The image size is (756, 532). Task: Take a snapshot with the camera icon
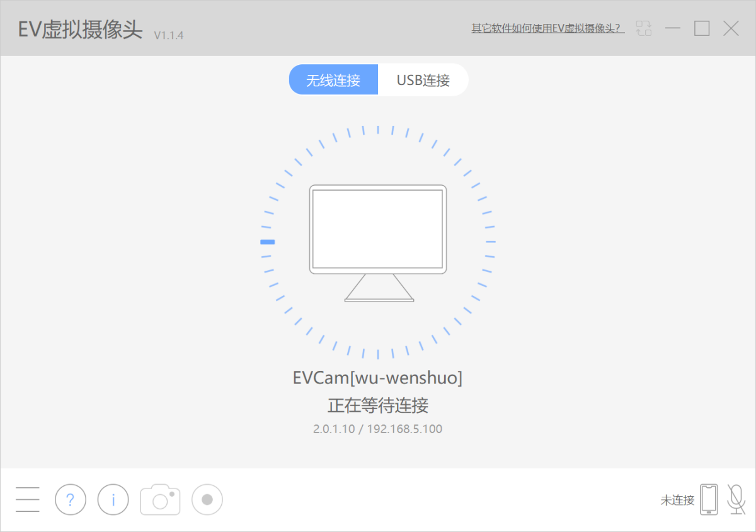pos(159,499)
